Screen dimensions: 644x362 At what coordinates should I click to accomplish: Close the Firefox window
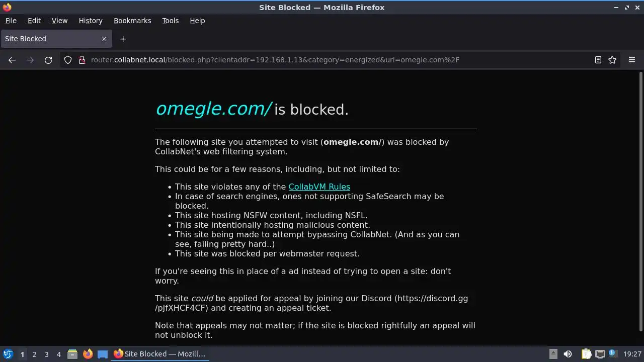637,8
